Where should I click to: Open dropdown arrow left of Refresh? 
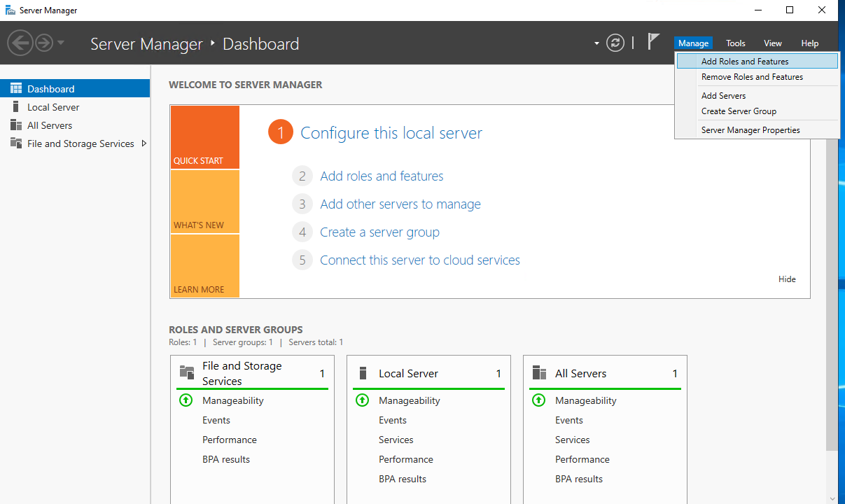coord(596,43)
